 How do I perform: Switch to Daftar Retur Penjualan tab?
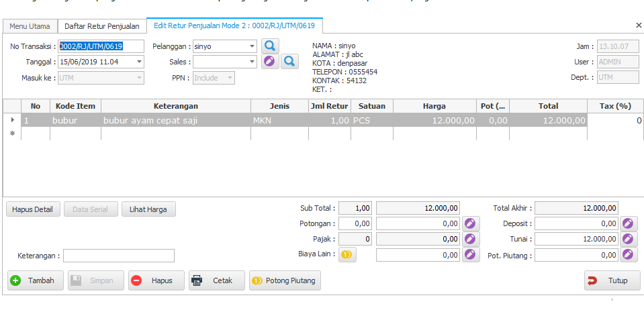[x=102, y=26]
